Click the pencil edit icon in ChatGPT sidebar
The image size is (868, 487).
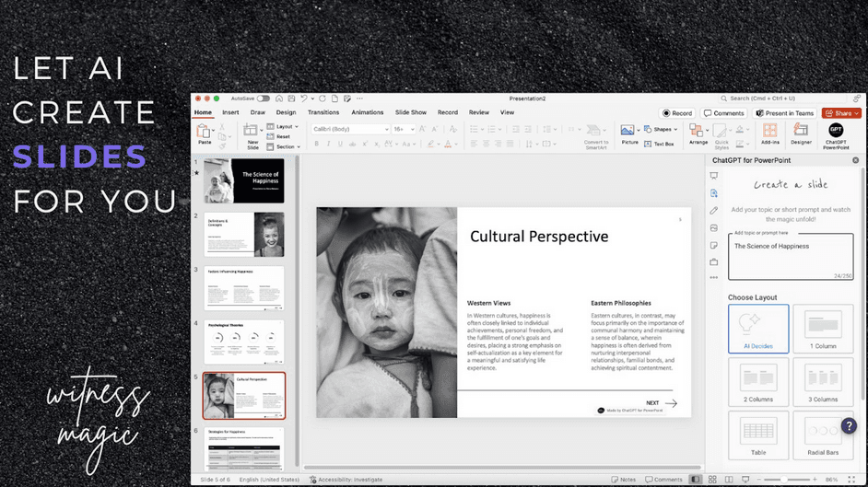point(714,211)
